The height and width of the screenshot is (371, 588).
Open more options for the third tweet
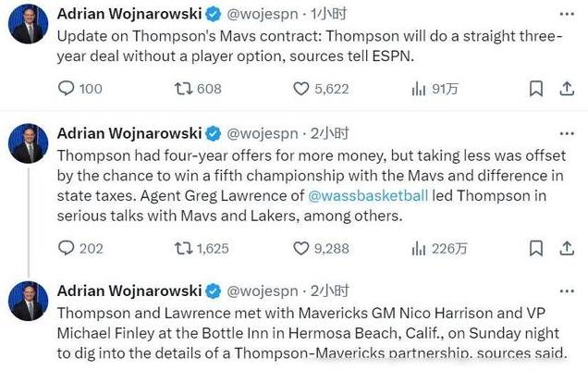tap(567, 291)
